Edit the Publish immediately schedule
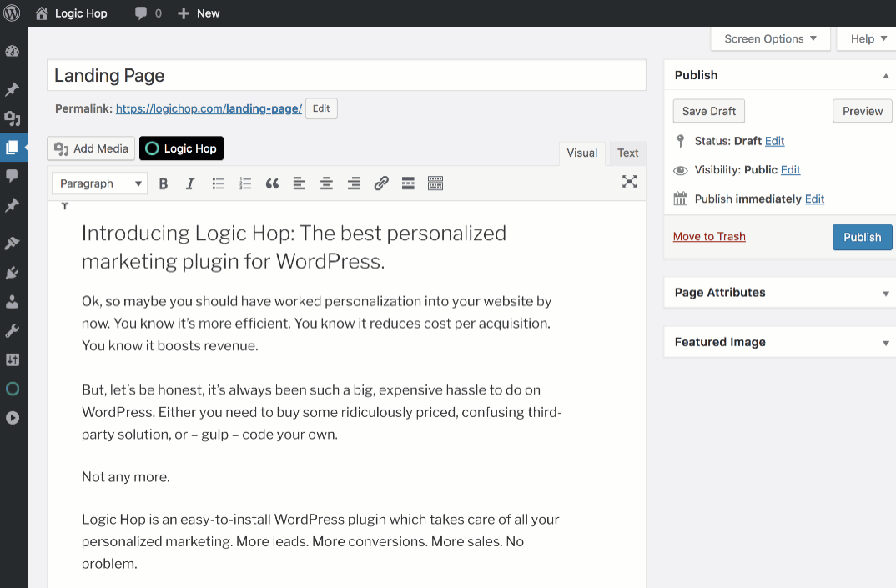The height and width of the screenshot is (588, 896). 814,199
